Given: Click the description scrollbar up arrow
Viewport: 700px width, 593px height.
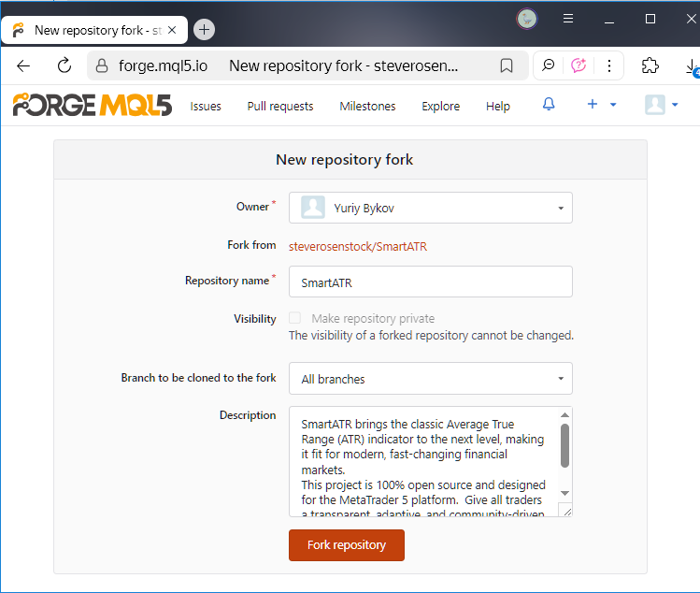Looking at the screenshot, I should point(564,414).
